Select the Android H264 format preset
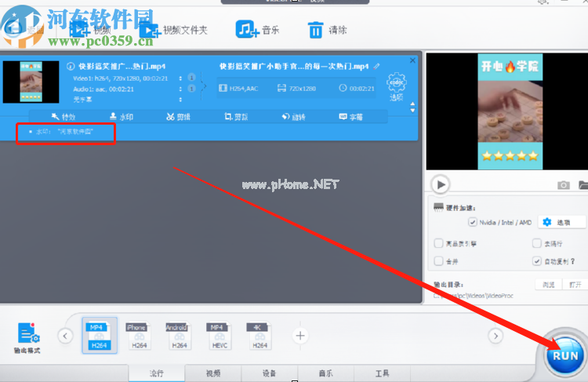This screenshot has height=382, width=588. [x=180, y=336]
